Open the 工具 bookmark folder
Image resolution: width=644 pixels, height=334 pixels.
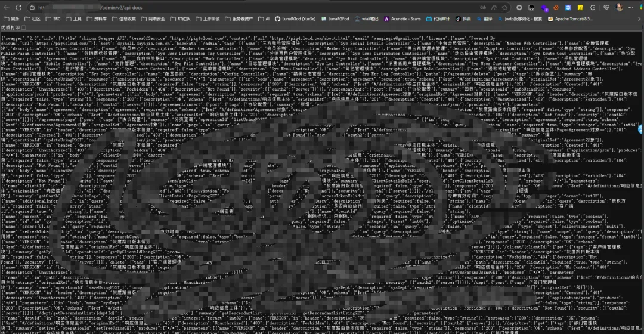click(x=73, y=19)
